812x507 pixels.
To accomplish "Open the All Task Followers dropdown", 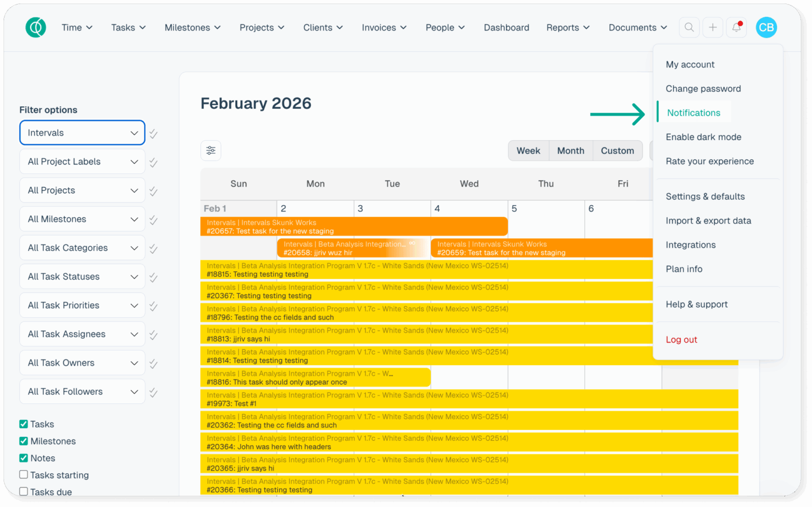I will [82, 391].
